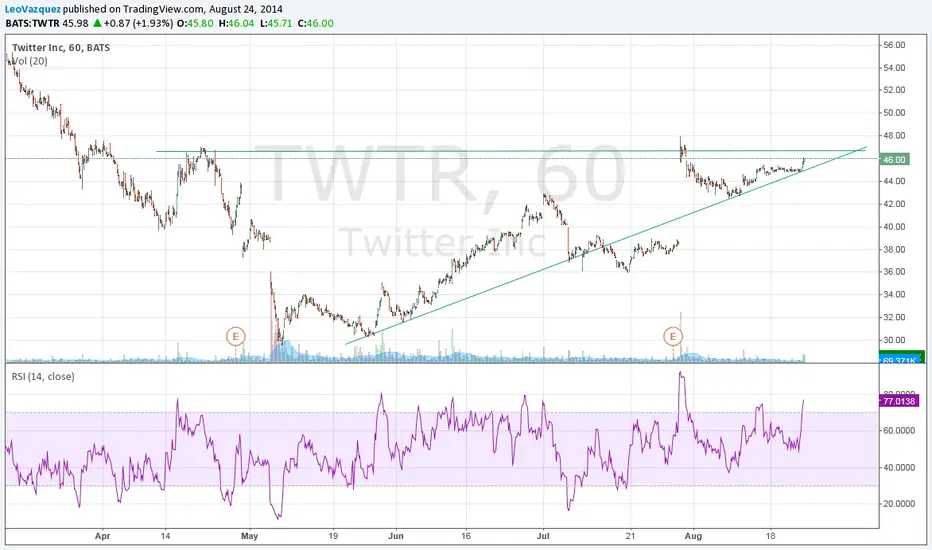The image size is (932, 550).
Task: Click the 'O:45.80' open price value
Action: [195, 23]
